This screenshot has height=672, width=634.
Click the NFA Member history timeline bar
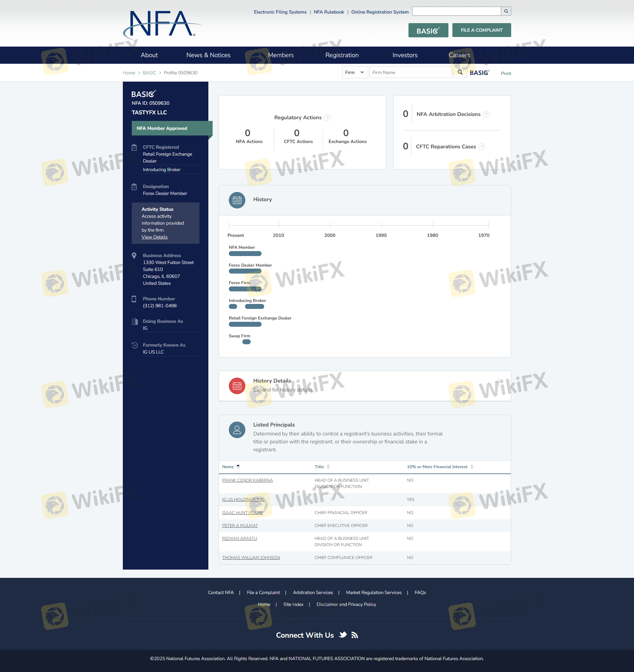(x=245, y=254)
